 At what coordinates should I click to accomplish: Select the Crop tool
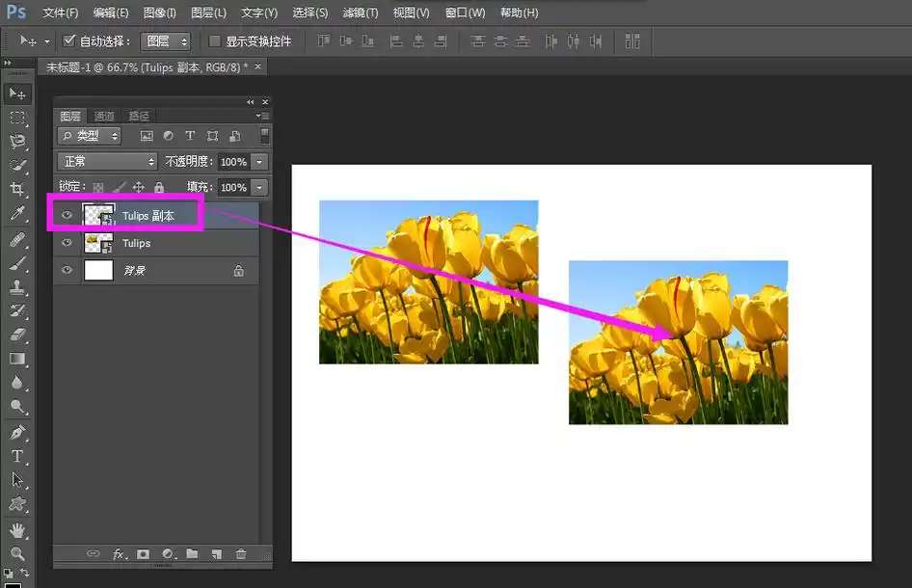click(x=17, y=190)
